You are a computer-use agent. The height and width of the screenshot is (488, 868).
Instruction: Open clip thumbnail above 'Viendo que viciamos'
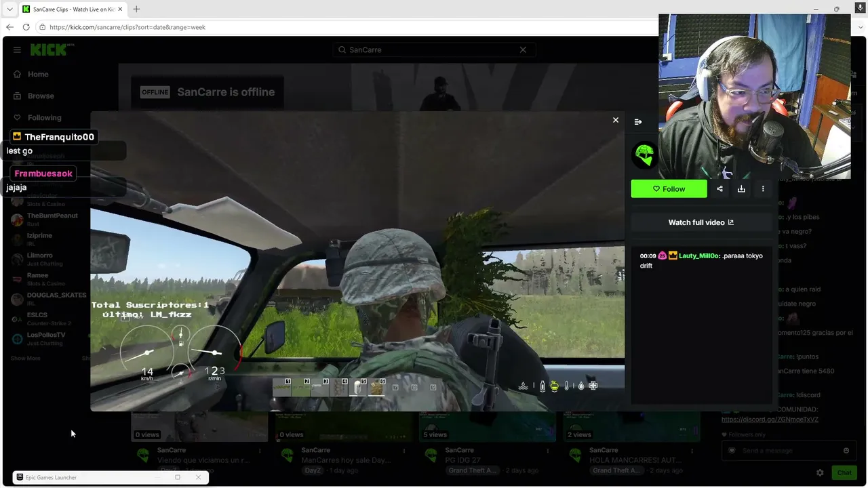[199, 426]
